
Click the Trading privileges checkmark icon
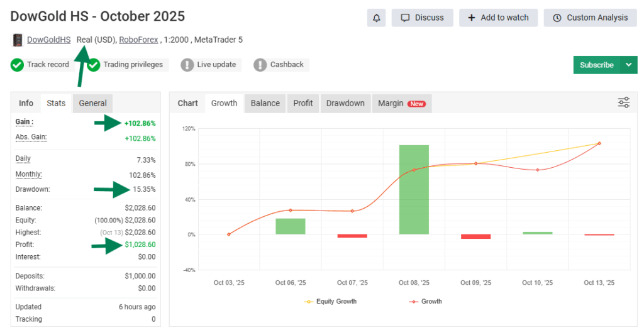tap(94, 65)
